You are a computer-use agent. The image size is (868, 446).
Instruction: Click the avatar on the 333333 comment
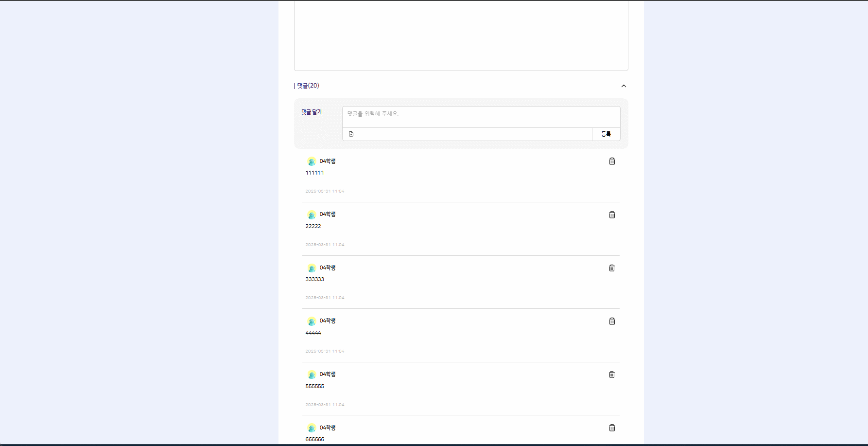coord(312,268)
